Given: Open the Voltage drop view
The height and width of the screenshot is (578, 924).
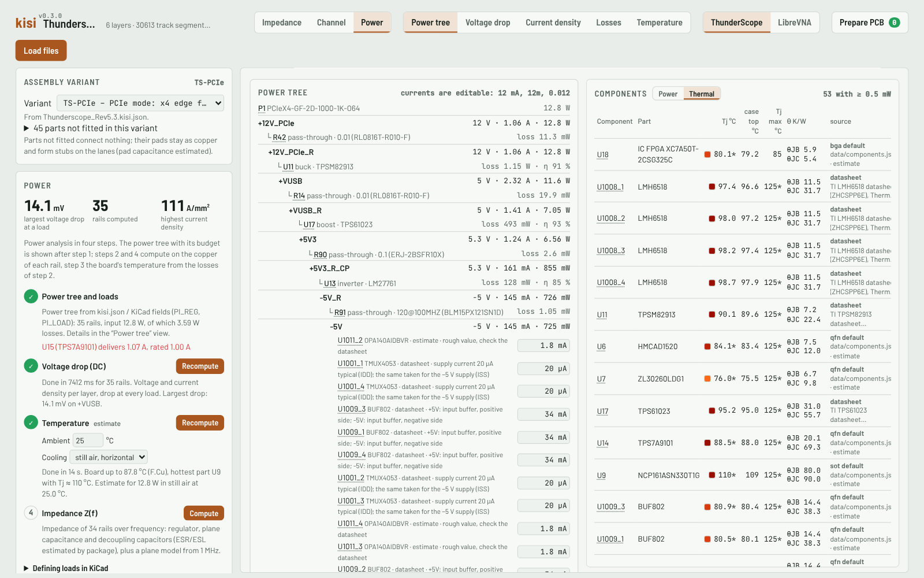Looking at the screenshot, I should pos(488,23).
